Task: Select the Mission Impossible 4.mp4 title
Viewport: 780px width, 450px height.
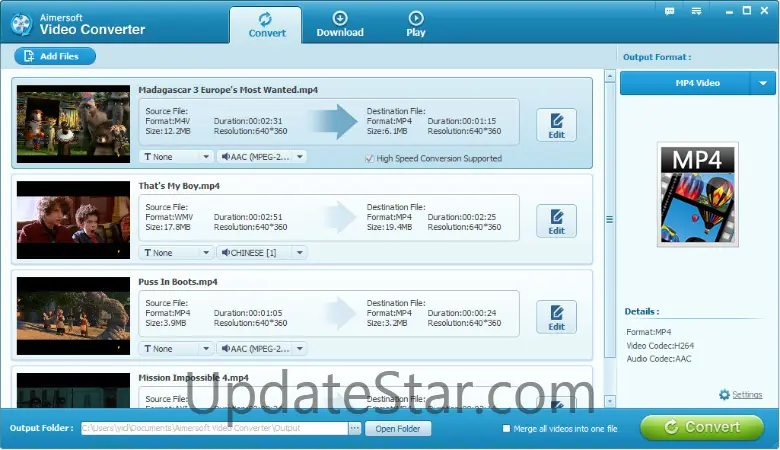Action: click(194, 378)
